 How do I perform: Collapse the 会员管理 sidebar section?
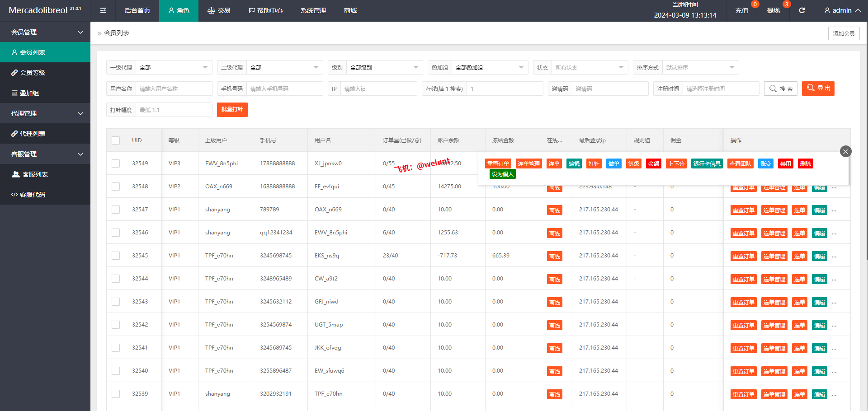click(x=45, y=32)
